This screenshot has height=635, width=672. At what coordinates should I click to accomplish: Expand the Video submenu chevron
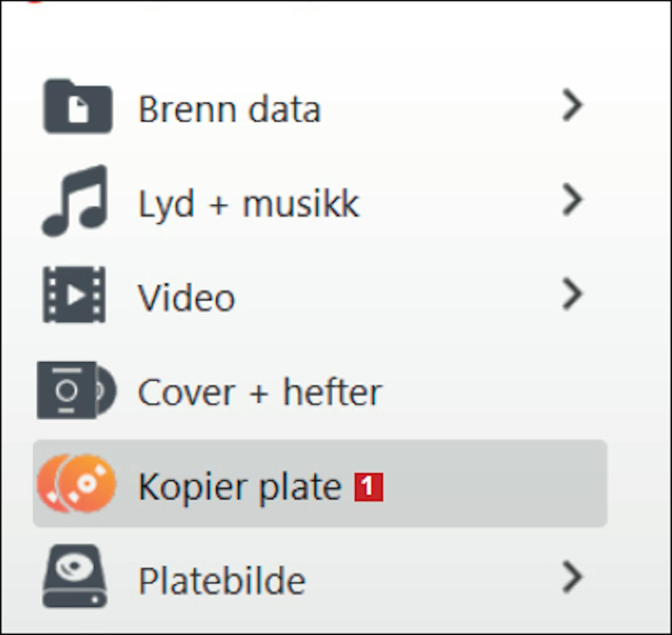tap(572, 294)
